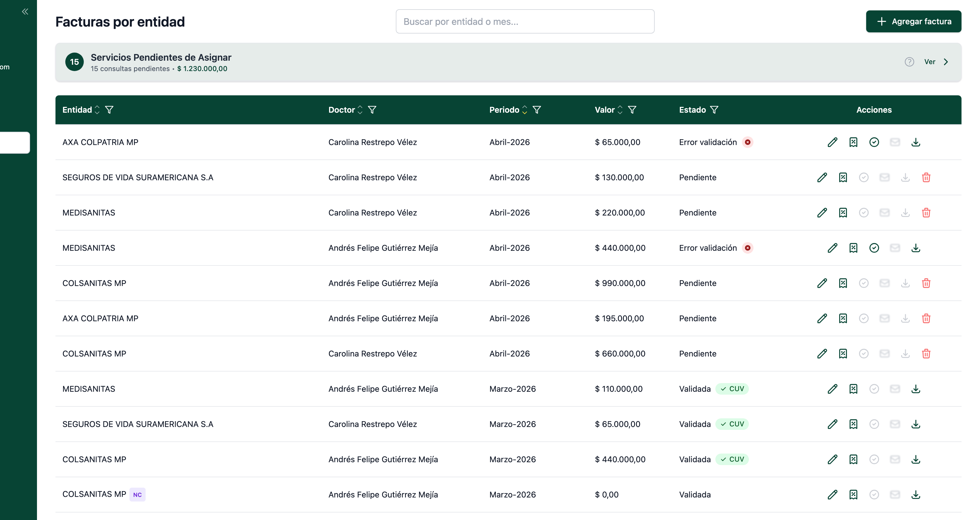Viewport: 980px width, 520px height.
Task: Validate the AXA COLPATRIA $65.000,00 invoice
Action: (874, 142)
